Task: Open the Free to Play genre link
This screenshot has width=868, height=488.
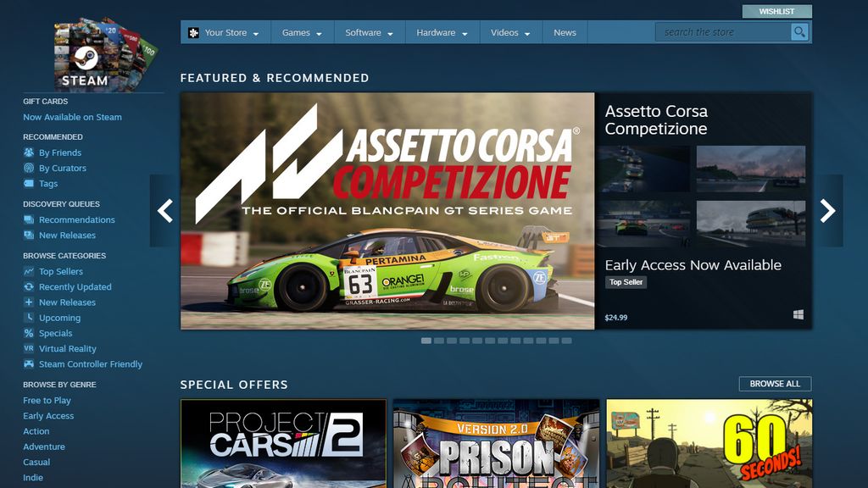Action: click(x=47, y=400)
